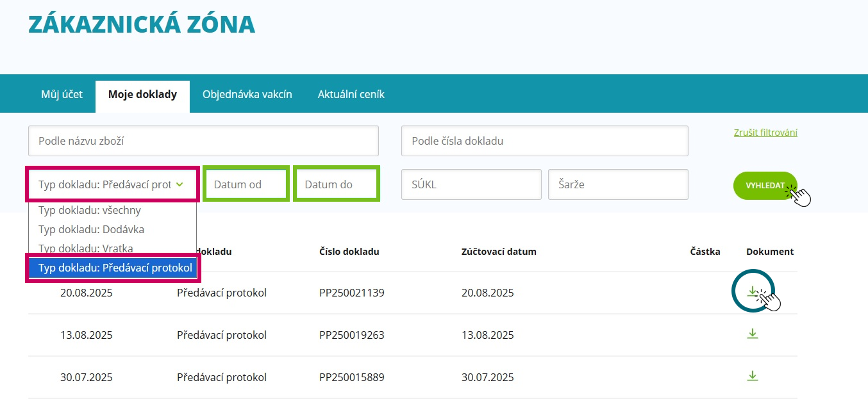Choose Typ dokladu: Dodávka option

[x=91, y=229]
